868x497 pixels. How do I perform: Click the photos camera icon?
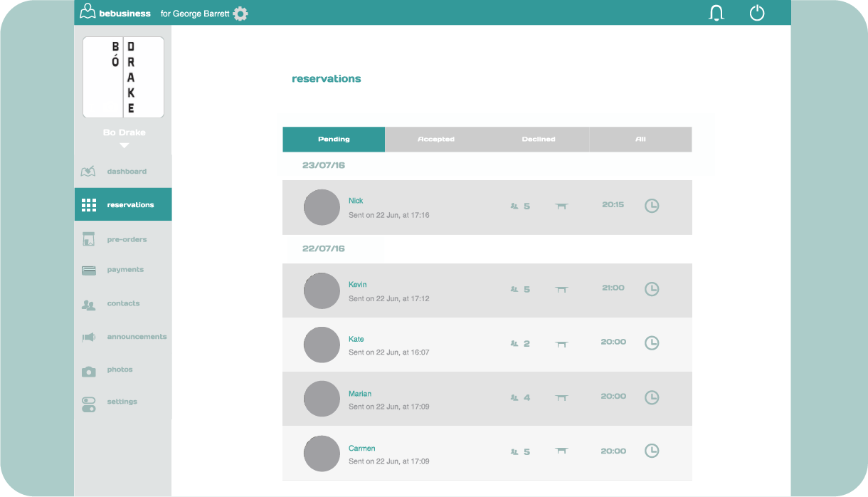point(88,371)
